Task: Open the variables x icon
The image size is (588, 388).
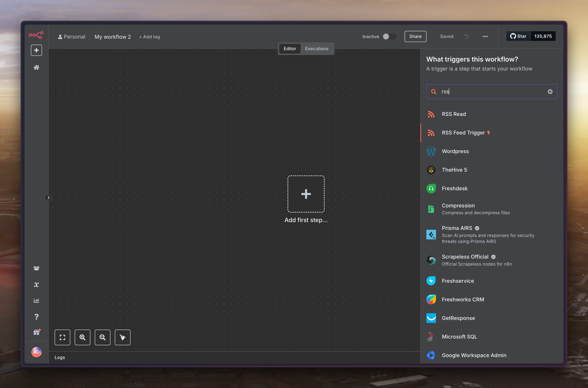Action: click(x=36, y=285)
